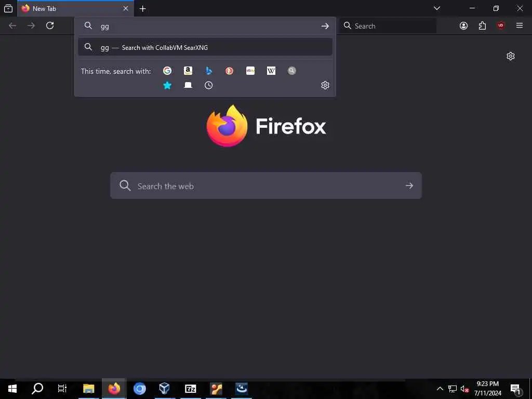Open clock showing 9:23 PM
This screenshot has height=399, width=532.
[x=487, y=389]
